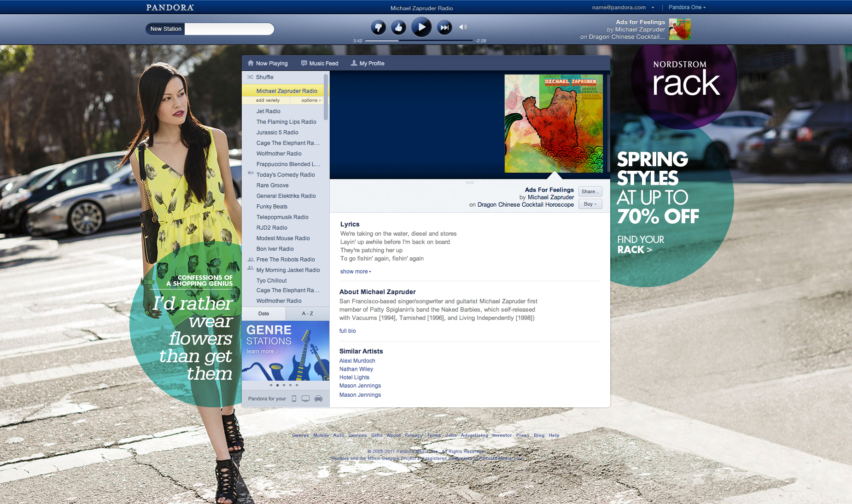Select My Morning Jacket Radio

(x=288, y=270)
